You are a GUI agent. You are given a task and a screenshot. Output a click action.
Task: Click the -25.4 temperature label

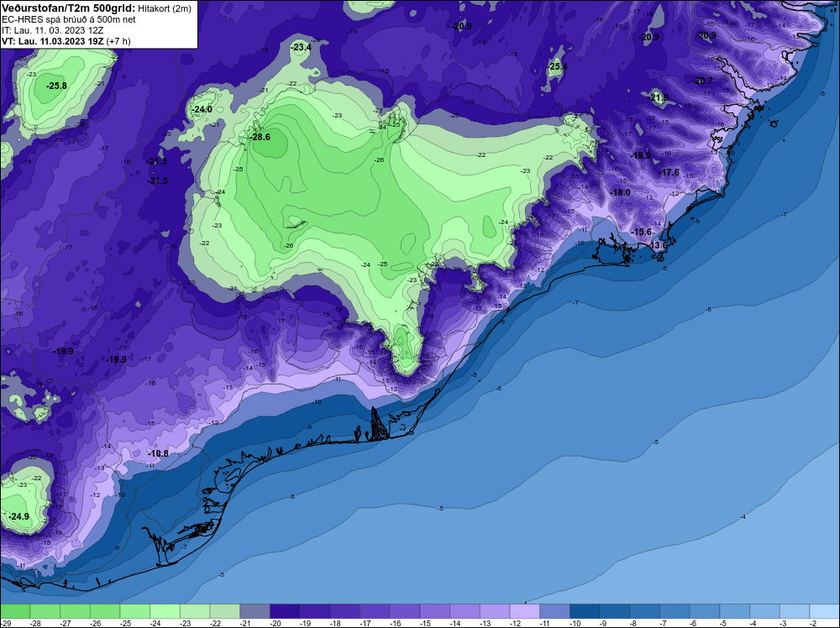point(558,67)
